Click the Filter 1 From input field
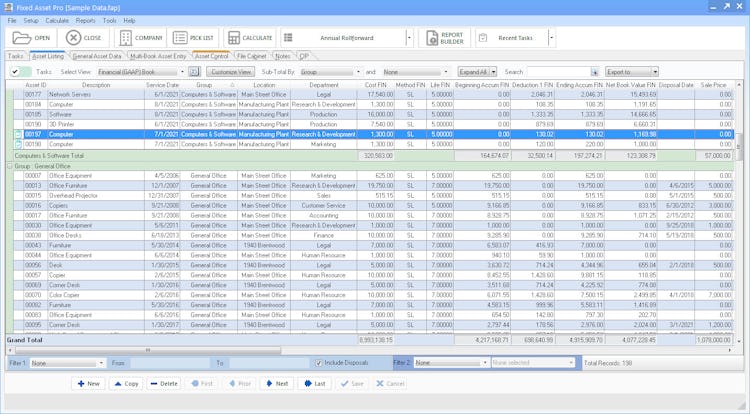The image size is (750, 414). click(x=169, y=363)
